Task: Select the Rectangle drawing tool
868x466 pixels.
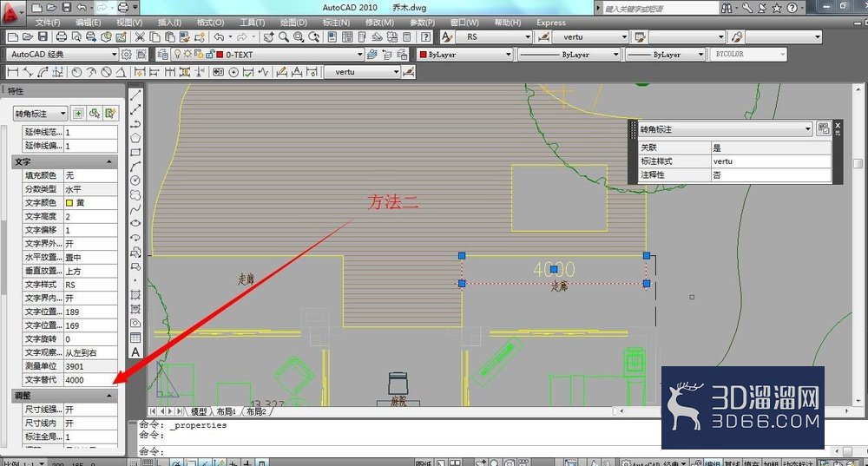Action: (x=135, y=152)
